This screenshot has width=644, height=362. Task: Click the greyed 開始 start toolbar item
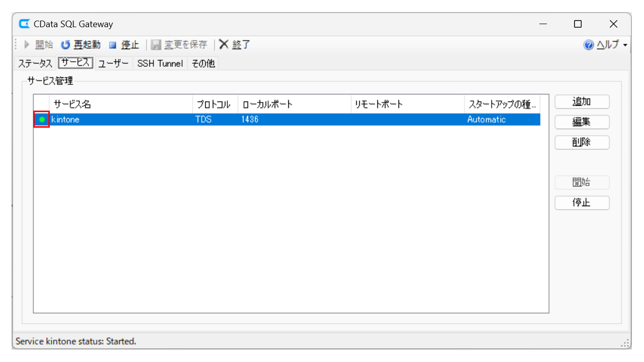[38, 45]
